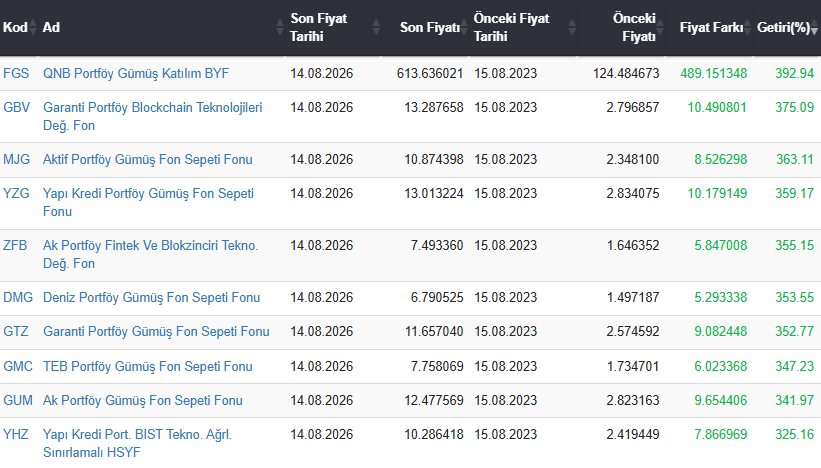Viewport: 821px width, 468px height.
Task: Open QNB Portföy Gümüş Katılım BYF
Action: coord(136,73)
